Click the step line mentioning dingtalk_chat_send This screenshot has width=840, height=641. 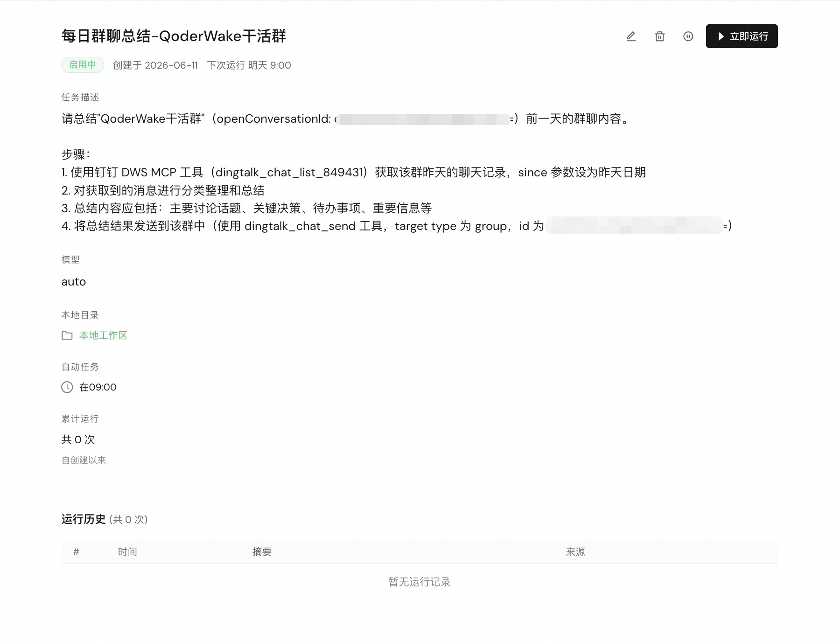click(397, 226)
